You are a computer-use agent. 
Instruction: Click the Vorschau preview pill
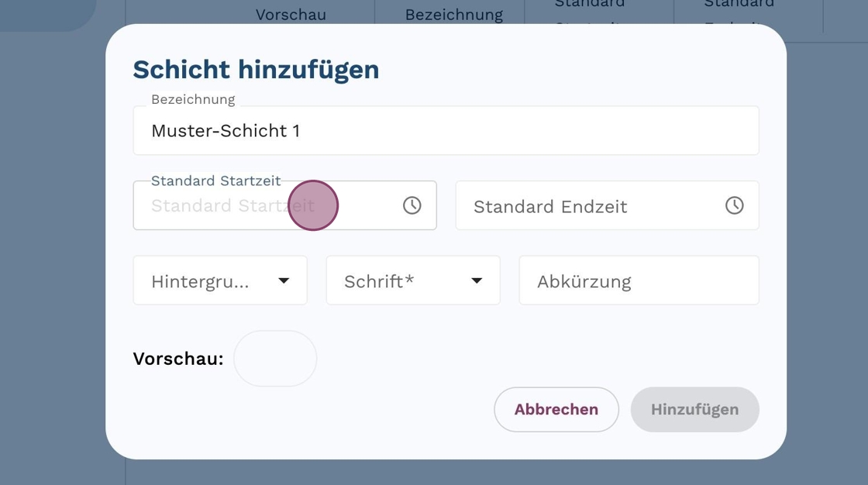click(x=275, y=359)
